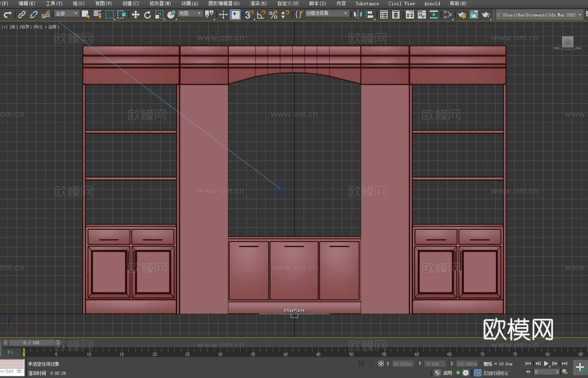Viewport: 588px width, 378px height.
Task: Open Rendered Frame Window icon
Action: point(474,14)
